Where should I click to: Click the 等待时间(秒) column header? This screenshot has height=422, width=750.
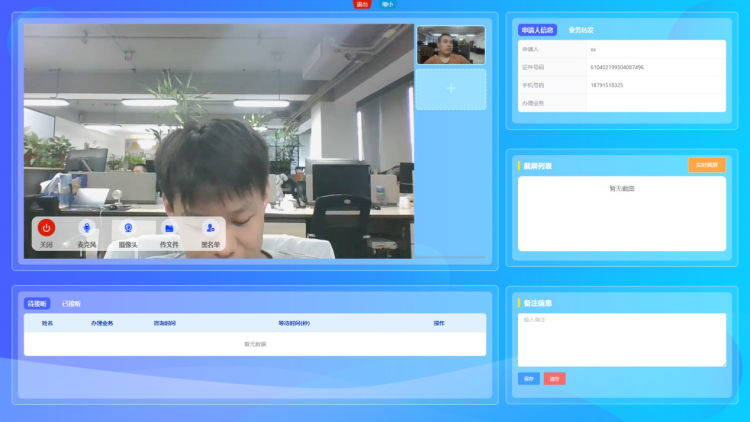click(294, 323)
